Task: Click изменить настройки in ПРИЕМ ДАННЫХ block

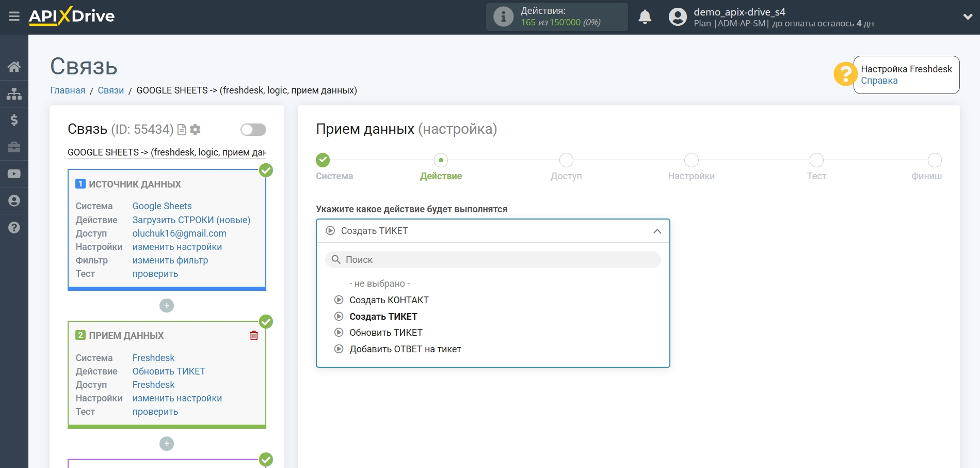Action: pos(177,398)
